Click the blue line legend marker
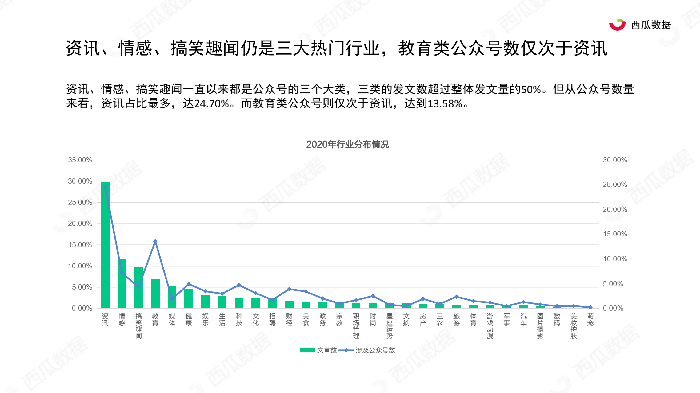The image size is (700, 393). [x=346, y=350]
